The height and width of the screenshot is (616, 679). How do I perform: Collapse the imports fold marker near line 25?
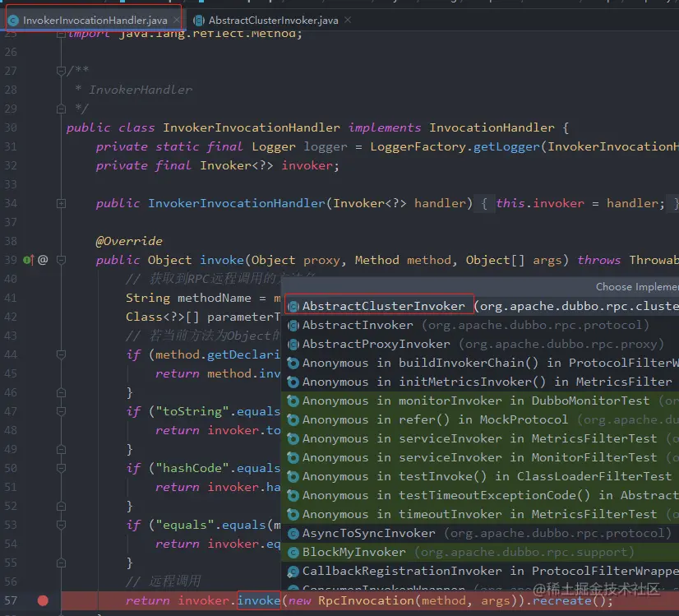click(61, 34)
